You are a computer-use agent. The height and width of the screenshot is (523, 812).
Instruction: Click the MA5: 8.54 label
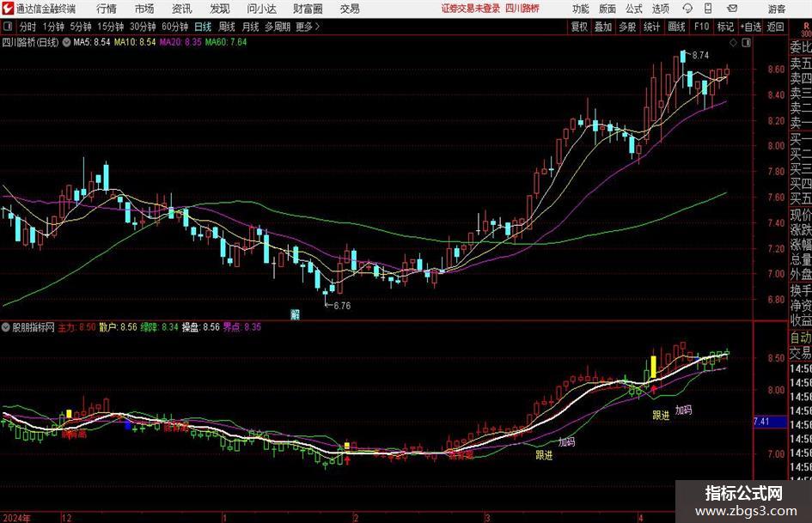pos(92,42)
